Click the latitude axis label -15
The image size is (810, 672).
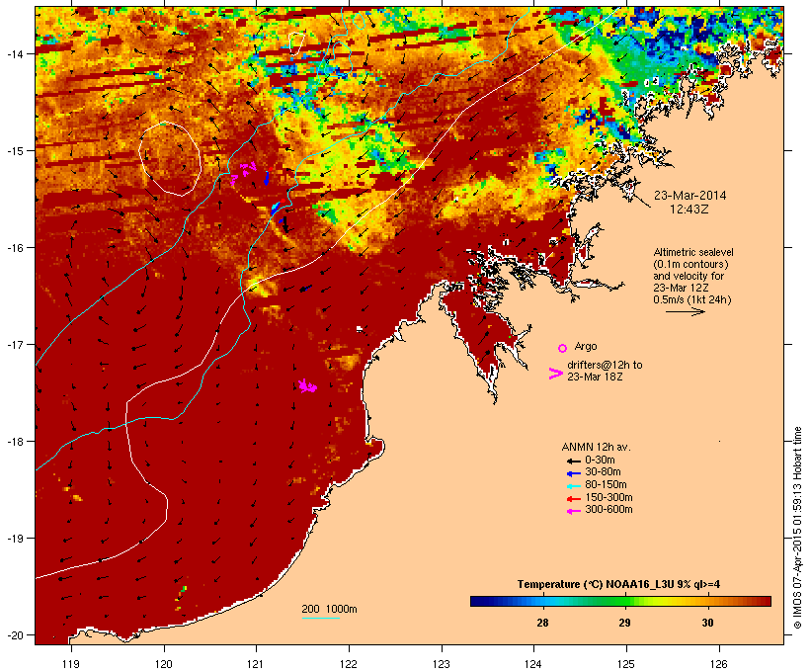click(15, 151)
